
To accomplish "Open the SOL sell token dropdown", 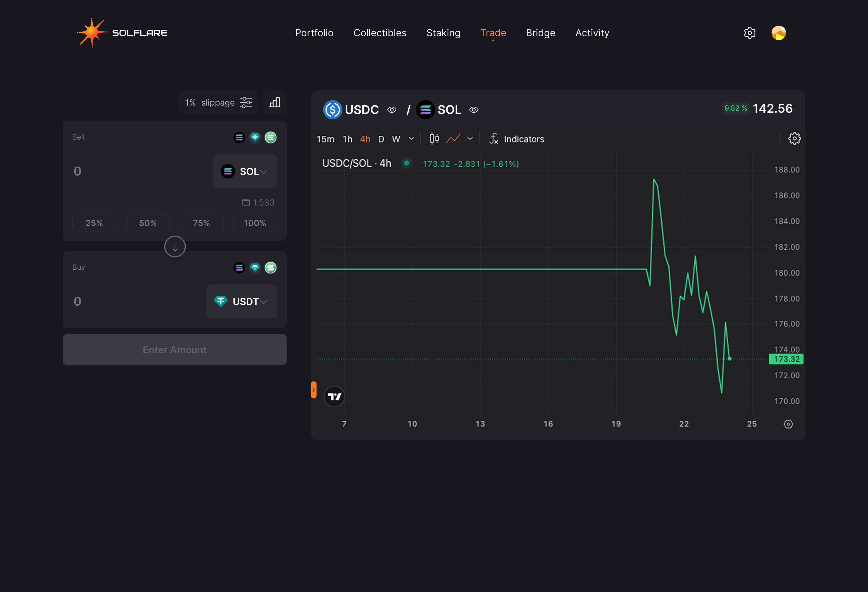I will (245, 171).
